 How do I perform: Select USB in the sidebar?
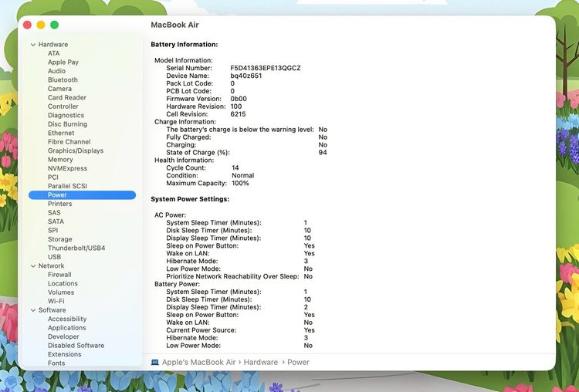[x=54, y=257]
